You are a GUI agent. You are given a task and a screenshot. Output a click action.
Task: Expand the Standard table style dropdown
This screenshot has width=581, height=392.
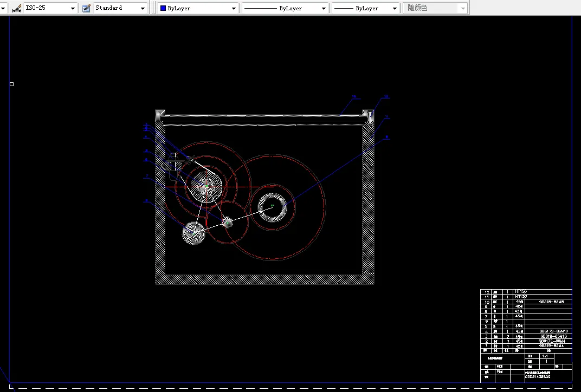point(120,8)
